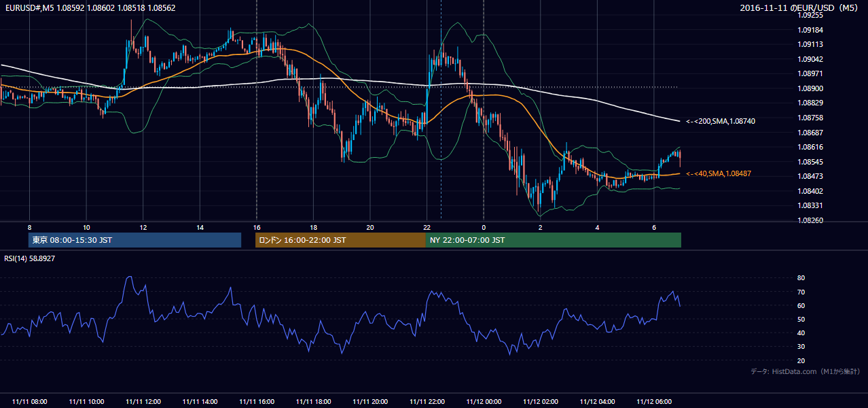
Task: Click the RSI 80 level label
Action: coord(801,278)
